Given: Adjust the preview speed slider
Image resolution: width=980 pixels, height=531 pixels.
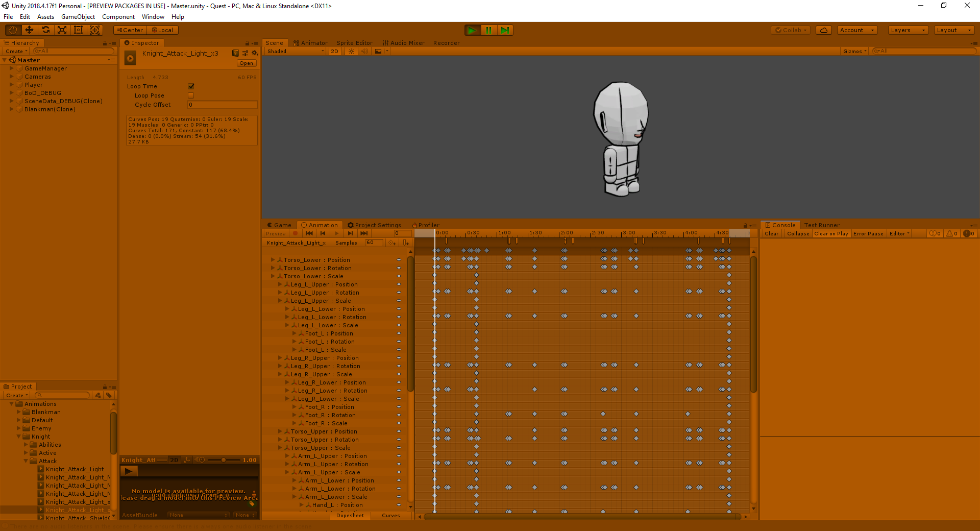Looking at the screenshot, I should [x=223, y=460].
